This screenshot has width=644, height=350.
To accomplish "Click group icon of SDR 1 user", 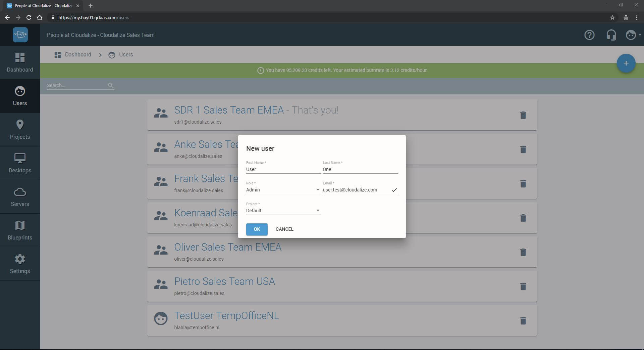I will [161, 113].
